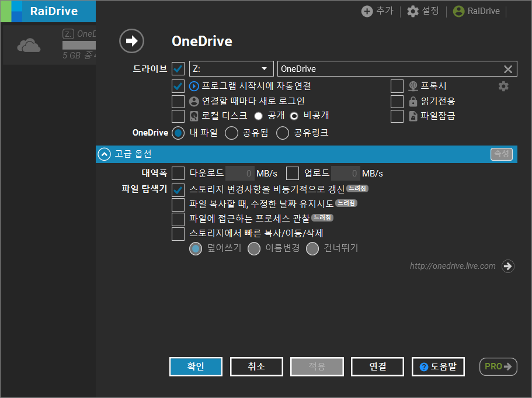The width and height of the screenshot is (532, 398).
Task: Enable 스토리지에서 빠른 복사/이동/삭제 checkbox
Action: [178, 234]
